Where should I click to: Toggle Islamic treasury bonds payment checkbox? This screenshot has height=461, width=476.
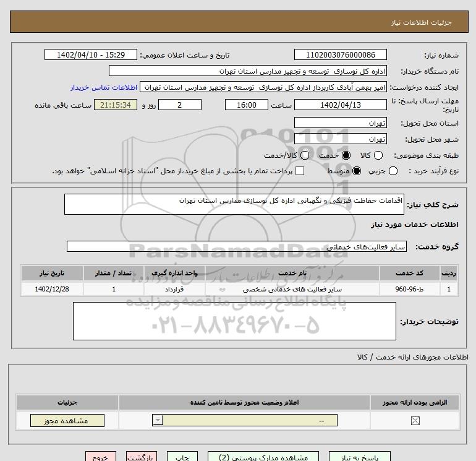[x=300, y=171]
